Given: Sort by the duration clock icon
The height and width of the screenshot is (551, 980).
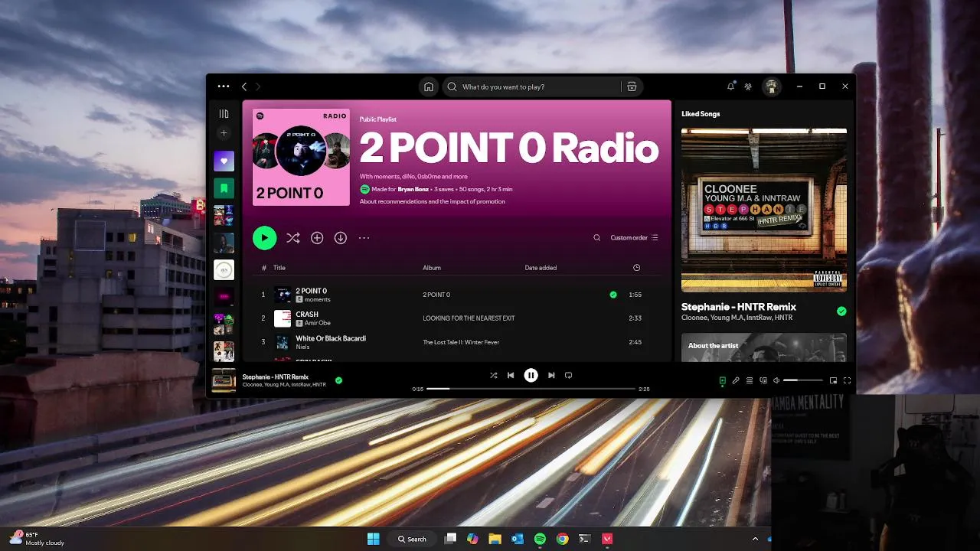Looking at the screenshot, I should click(636, 268).
